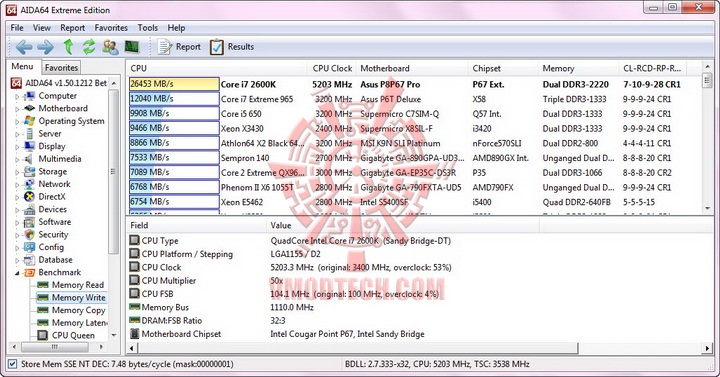Select the 26453 MB/s result bar
This screenshot has height=377, width=720.
[174, 84]
